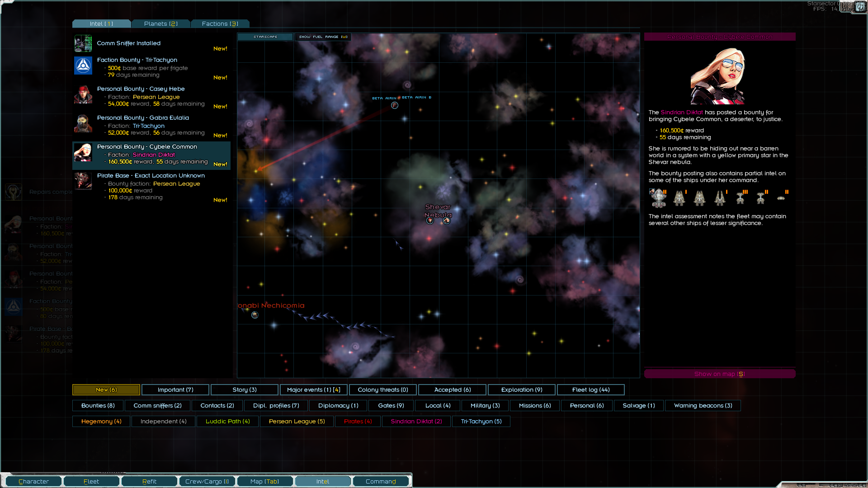Switch to the Planets tab
Image resolution: width=868 pixels, height=488 pixels.
tap(160, 23)
